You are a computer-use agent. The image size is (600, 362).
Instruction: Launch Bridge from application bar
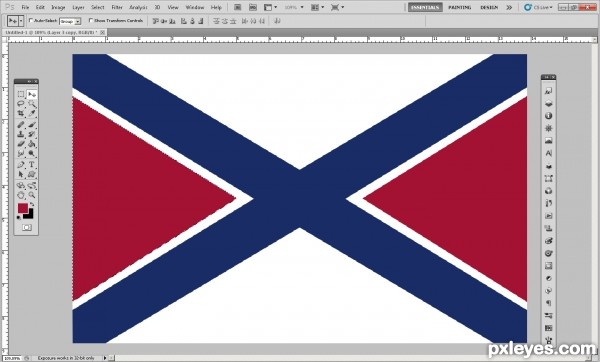[238, 7]
